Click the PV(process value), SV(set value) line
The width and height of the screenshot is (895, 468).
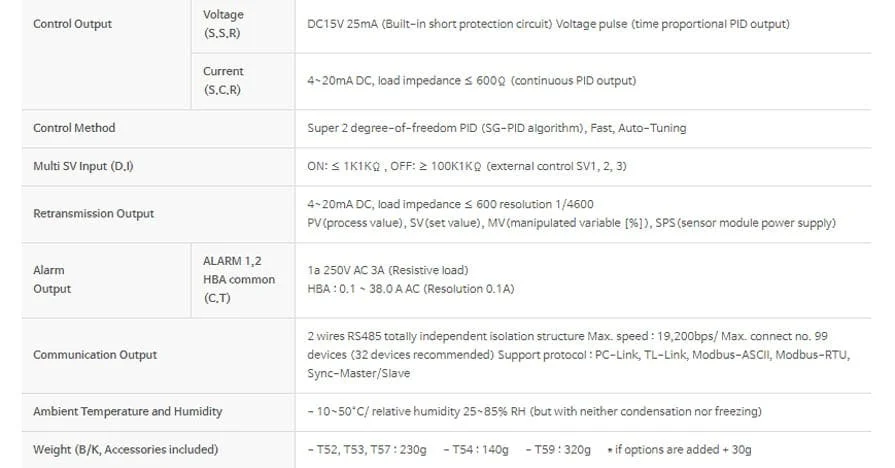coord(571,223)
